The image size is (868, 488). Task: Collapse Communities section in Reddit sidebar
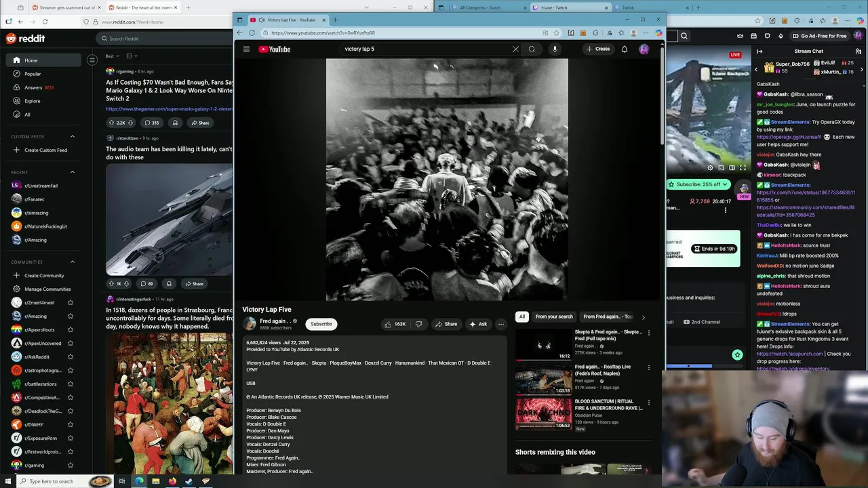pyautogui.click(x=73, y=262)
